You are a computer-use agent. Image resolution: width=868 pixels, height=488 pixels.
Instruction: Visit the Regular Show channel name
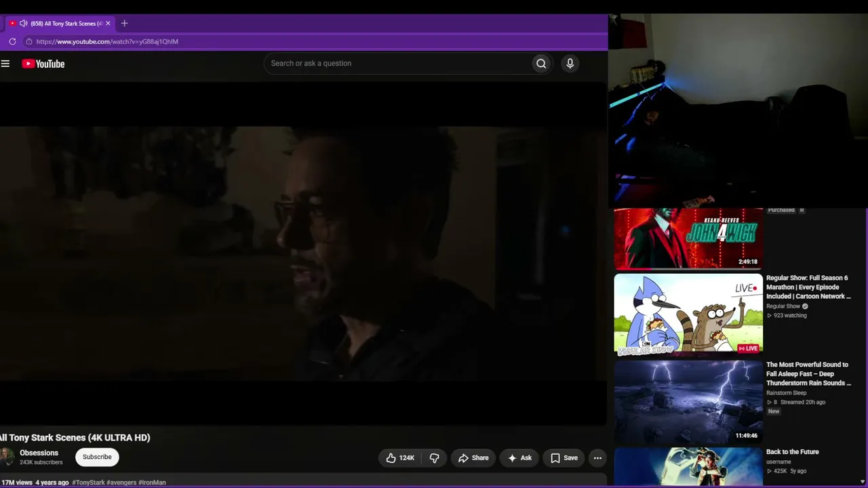[783, 306]
